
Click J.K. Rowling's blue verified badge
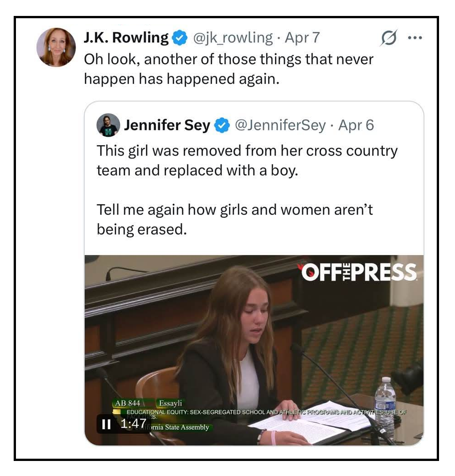coord(181,38)
